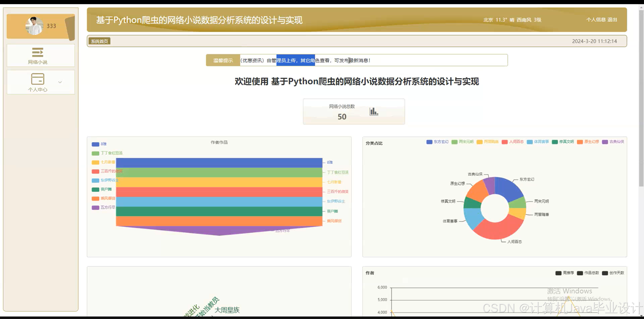Toggle 七月新番 legend entry

click(103, 162)
